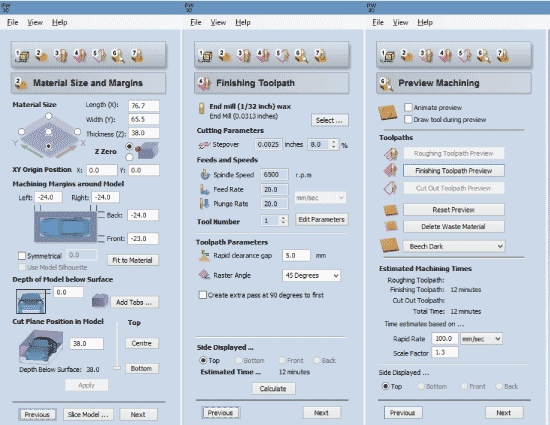Click the Finishing Toolpath Preview icon
Viewport: 550px width, 425px height.
point(390,170)
